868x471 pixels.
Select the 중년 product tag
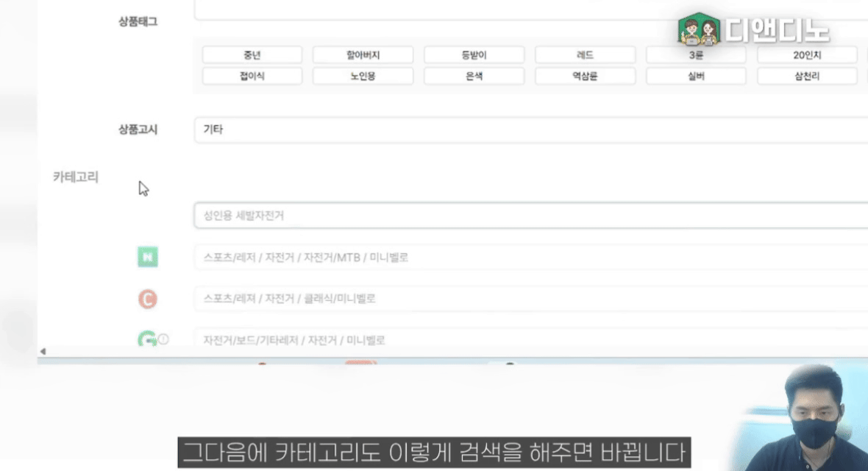(252, 55)
